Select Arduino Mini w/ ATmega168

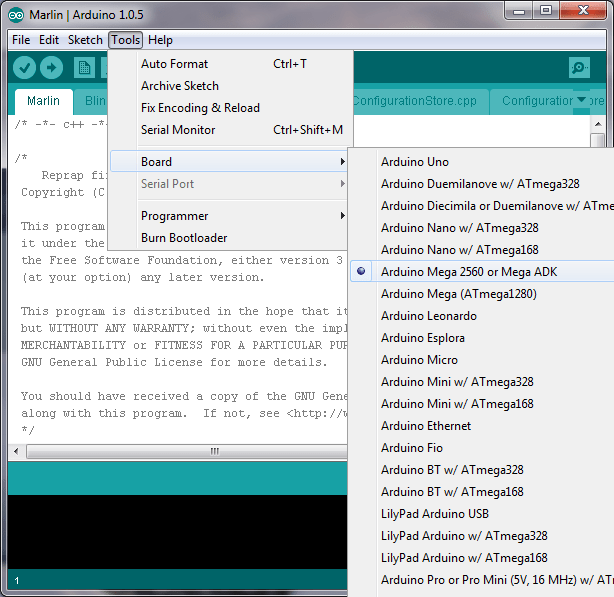tap(482, 404)
